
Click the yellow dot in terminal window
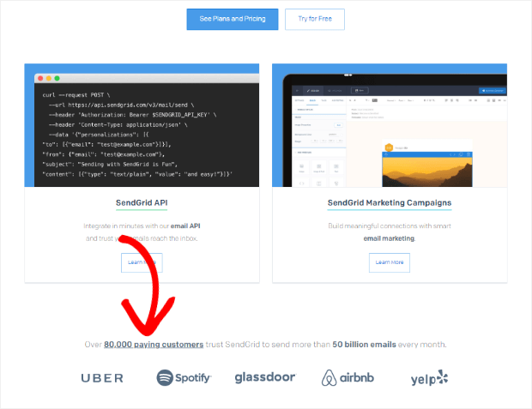[x=49, y=78]
